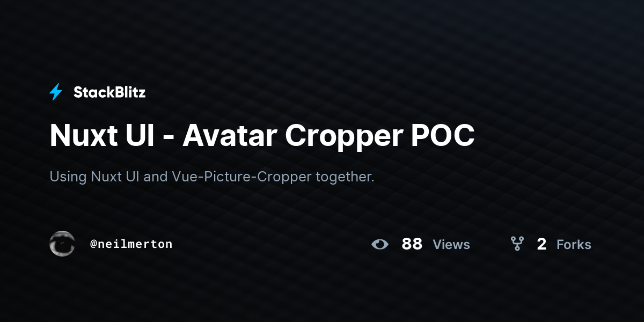Select the Views label

[x=451, y=245]
